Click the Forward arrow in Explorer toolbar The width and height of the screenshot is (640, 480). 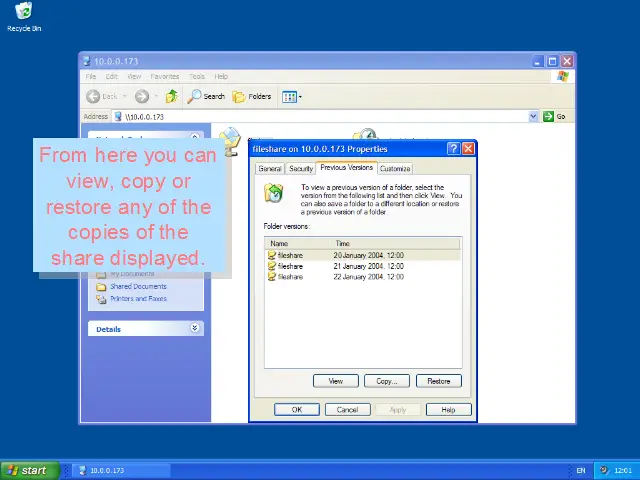tap(142, 96)
